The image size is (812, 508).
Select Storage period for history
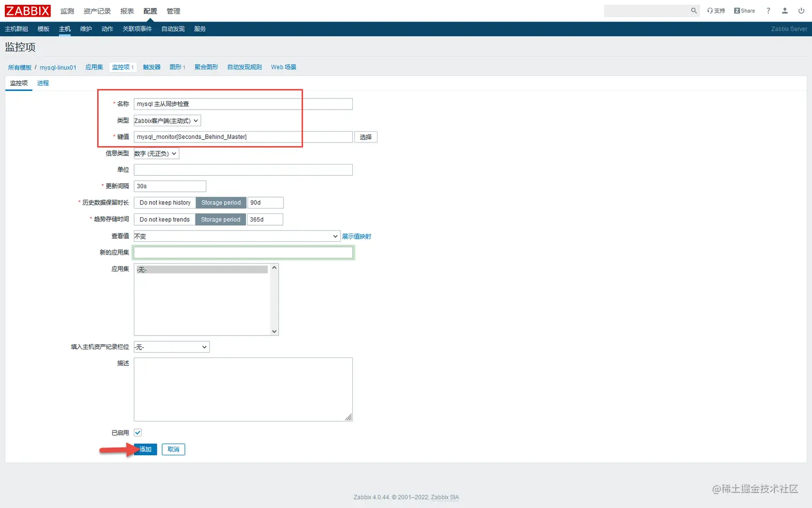coord(221,203)
